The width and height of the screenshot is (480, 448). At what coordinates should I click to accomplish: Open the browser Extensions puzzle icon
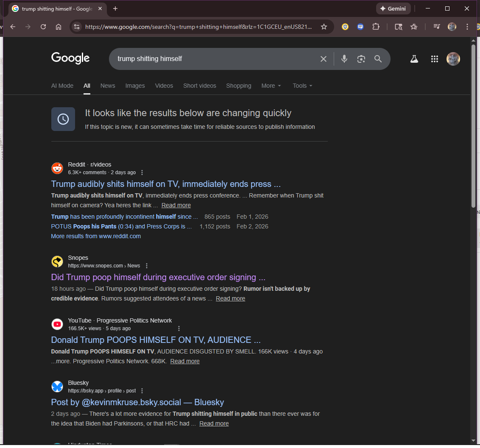376,27
